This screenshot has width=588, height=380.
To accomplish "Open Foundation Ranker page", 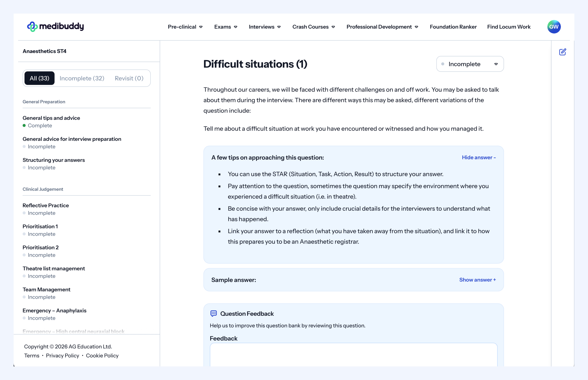I will coord(453,27).
